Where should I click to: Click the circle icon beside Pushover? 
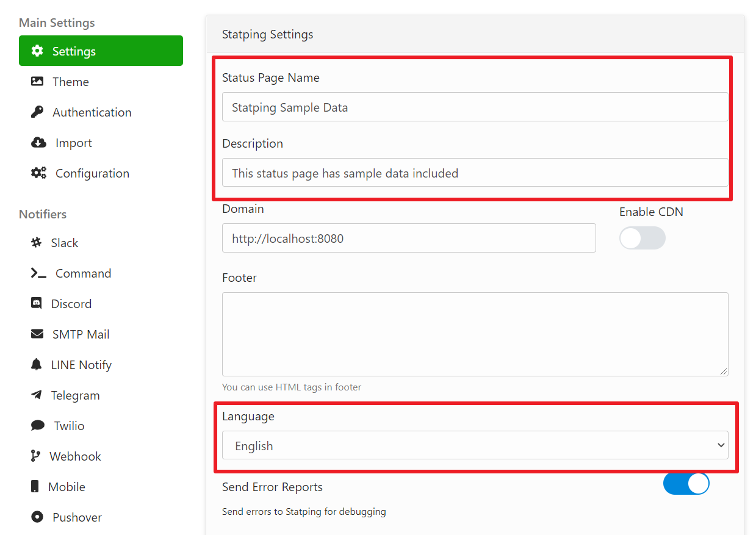[37, 517]
